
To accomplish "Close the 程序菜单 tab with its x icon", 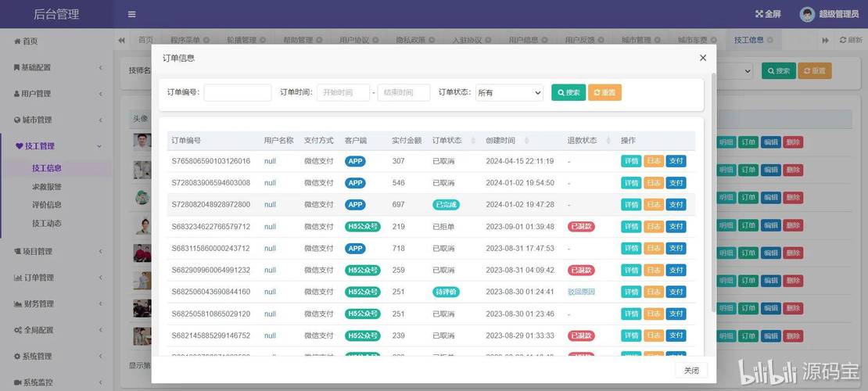I will (x=206, y=41).
